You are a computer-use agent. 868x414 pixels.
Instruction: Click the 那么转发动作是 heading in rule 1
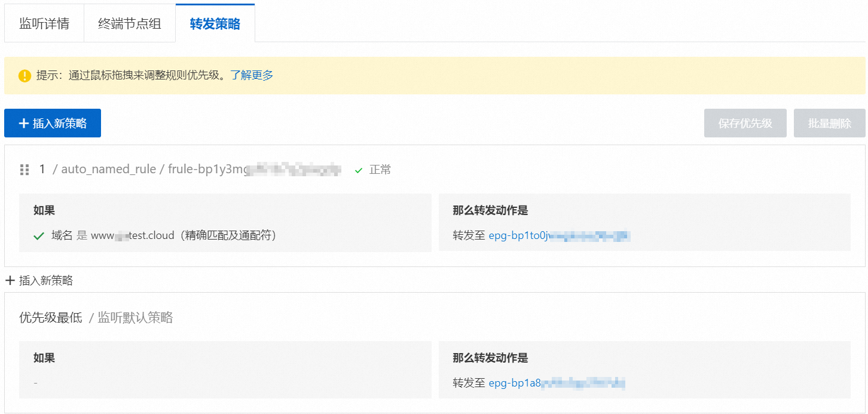point(491,210)
